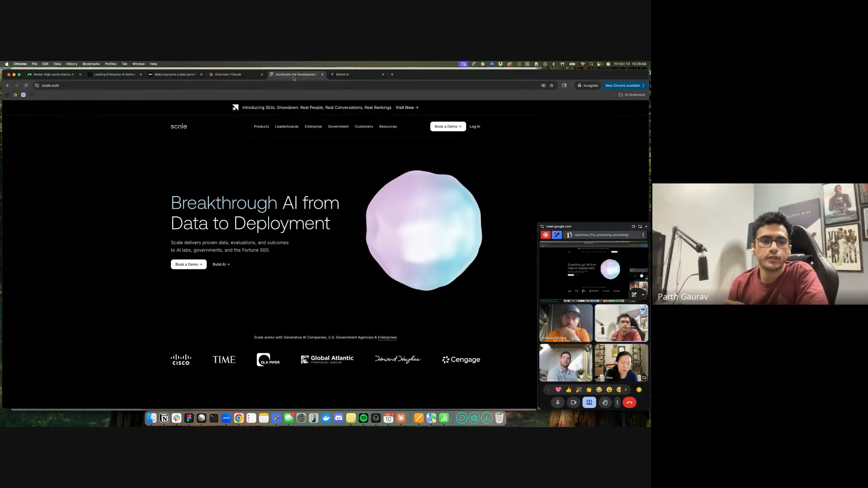This screenshot has width=868, height=488.
Task: Toggle camera in the Meet controls
Action: 573,403
